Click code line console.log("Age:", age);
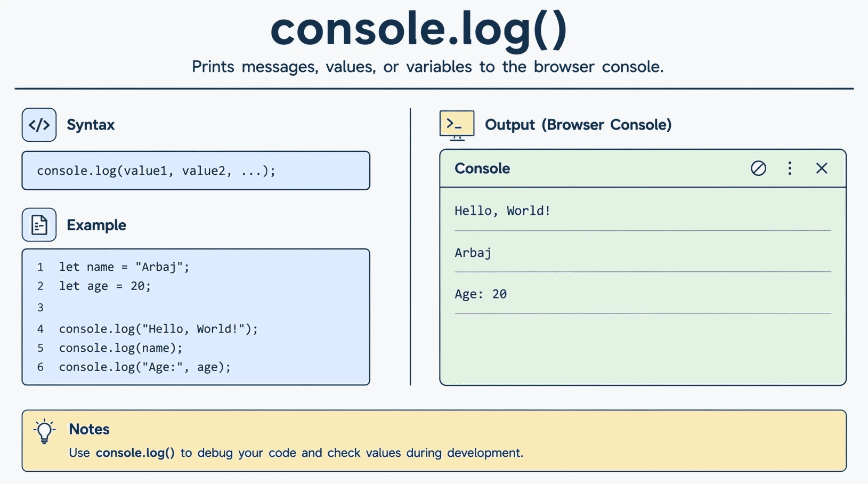Screen dimensions: 868x484 click(x=145, y=367)
